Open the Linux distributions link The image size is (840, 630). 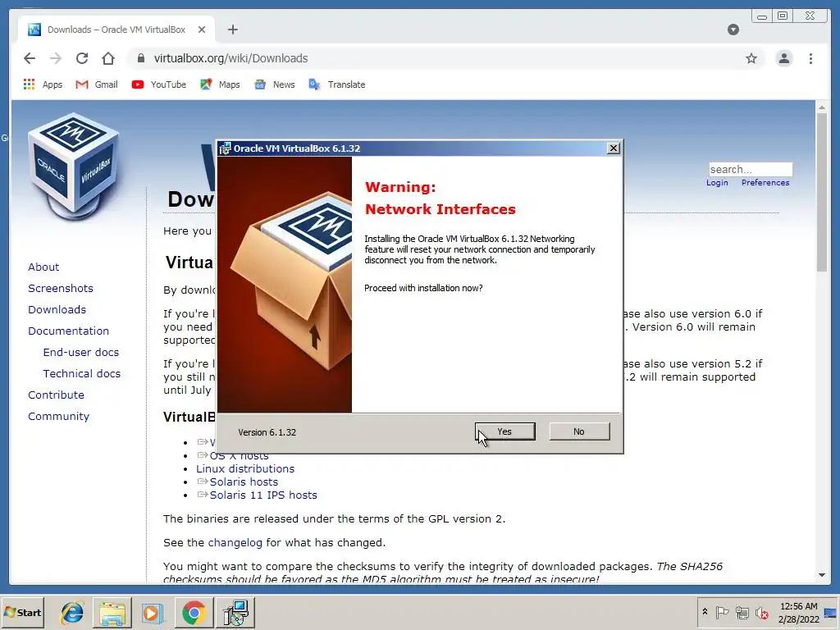pos(245,468)
